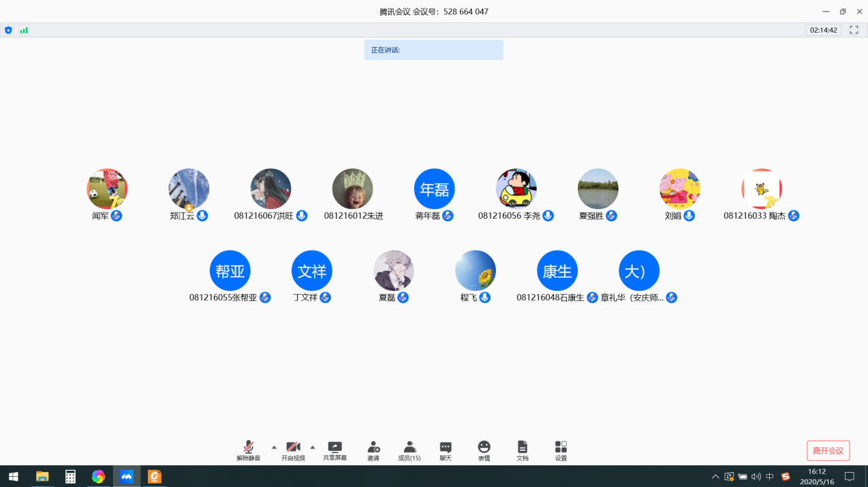This screenshot has height=487, width=868.
Task: Toggle the Chinese input mode 中 indicator
Action: pyautogui.click(x=770, y=477)
